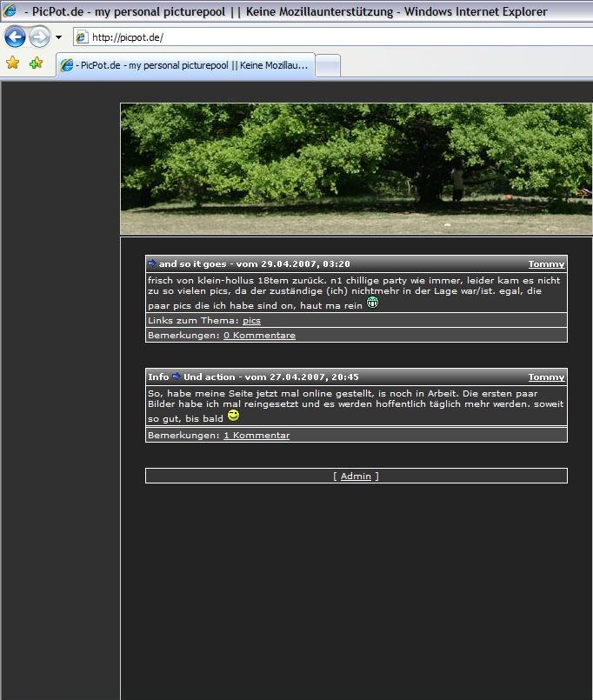Click Tommy author link on 29.04.2007 post
This screenshot has width=593, height=700.
click(x=546, y=263)
